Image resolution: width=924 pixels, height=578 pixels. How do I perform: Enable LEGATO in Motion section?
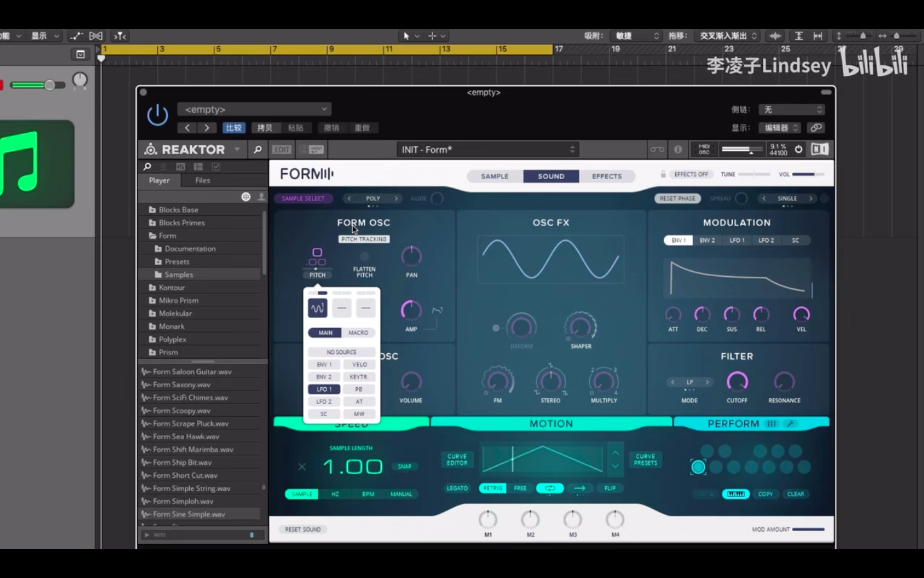tap(457, 488)
